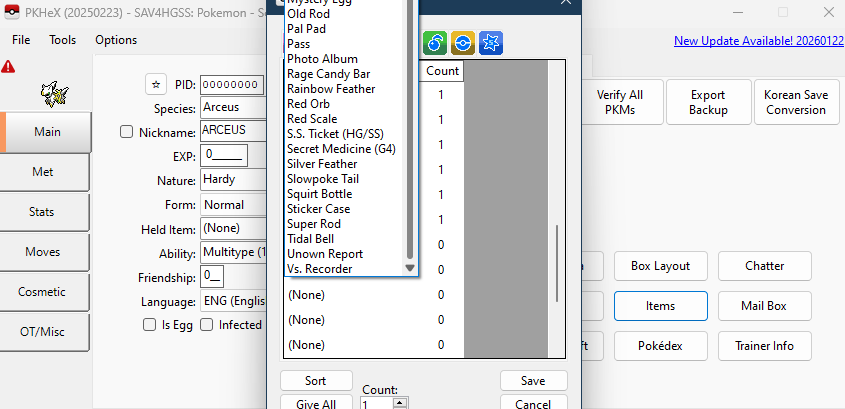
Task: Click the Count column header
Action: [442, 71]
